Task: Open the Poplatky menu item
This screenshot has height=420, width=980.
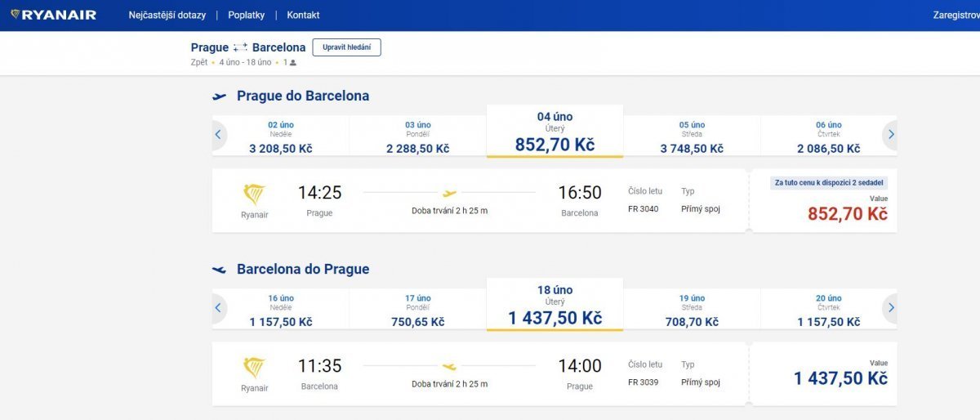Action: point(246,16)
